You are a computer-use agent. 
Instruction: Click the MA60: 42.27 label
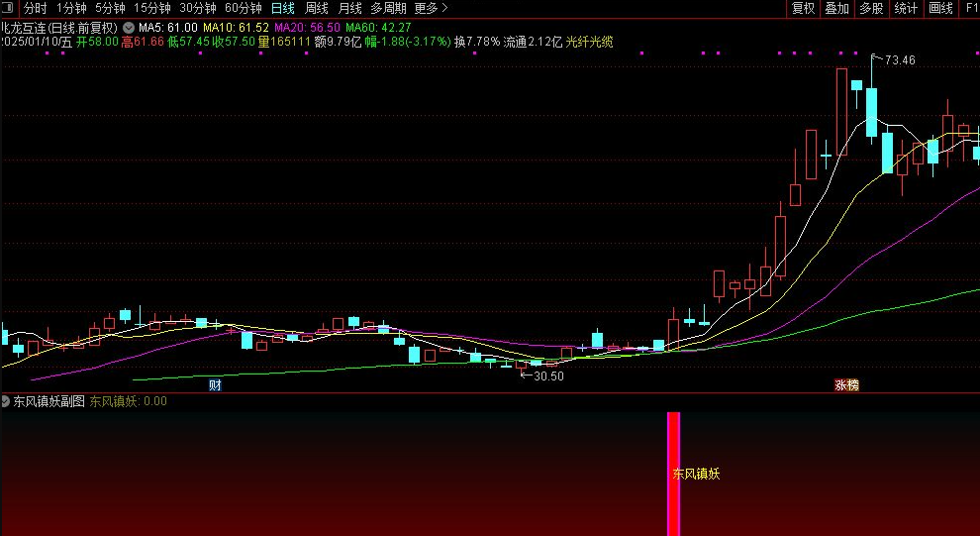click(x=379, y=28)
